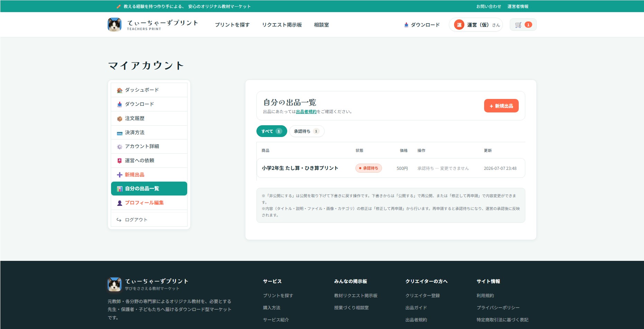Viewport: 644px width, 329px height.
Task: Click the 500円 price cell
Action: point(402,168)
